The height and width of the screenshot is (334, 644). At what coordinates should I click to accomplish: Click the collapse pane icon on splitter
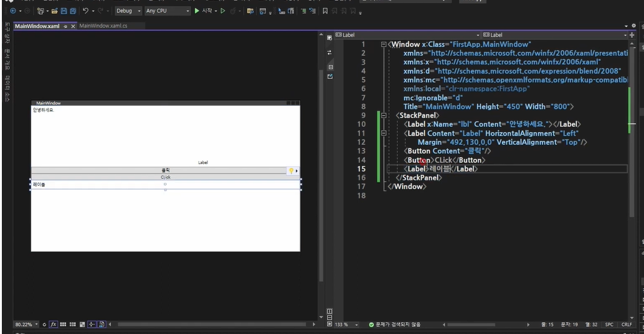point(331,67)
